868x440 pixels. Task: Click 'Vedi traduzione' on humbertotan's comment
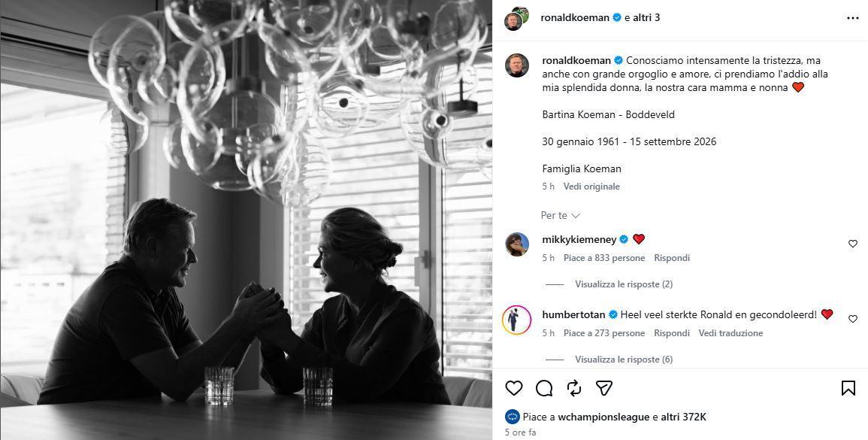pos(730,333)
